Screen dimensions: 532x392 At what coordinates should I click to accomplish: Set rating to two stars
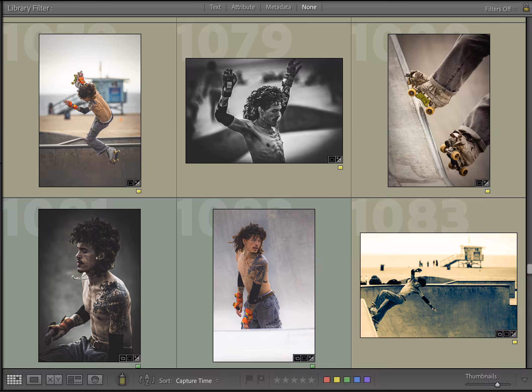click(286, 380)
